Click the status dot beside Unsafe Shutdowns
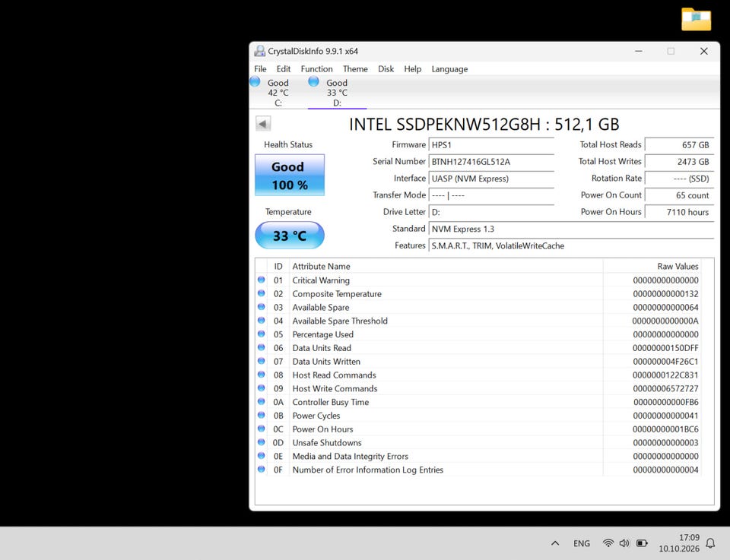730x560 pixels. (x=261, y=442)
